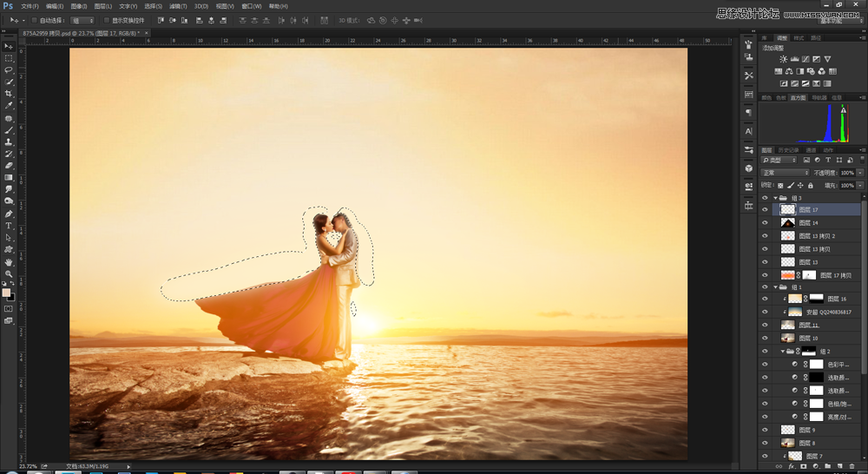The width and height of the screenshot is (868, 474).
Task: Add Levels adjustment from Adjustments panel
Action: (x=794, y=59)
